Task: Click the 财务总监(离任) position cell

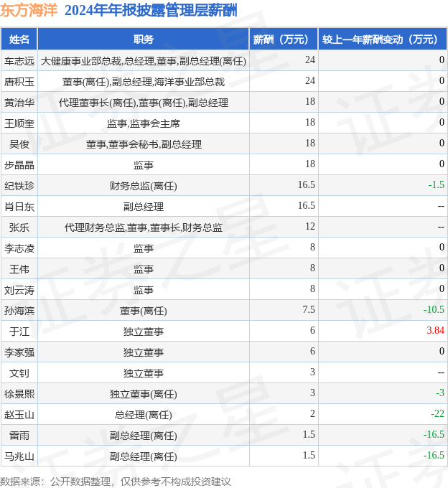Action: pyautogui.click(x=144, y=186)
